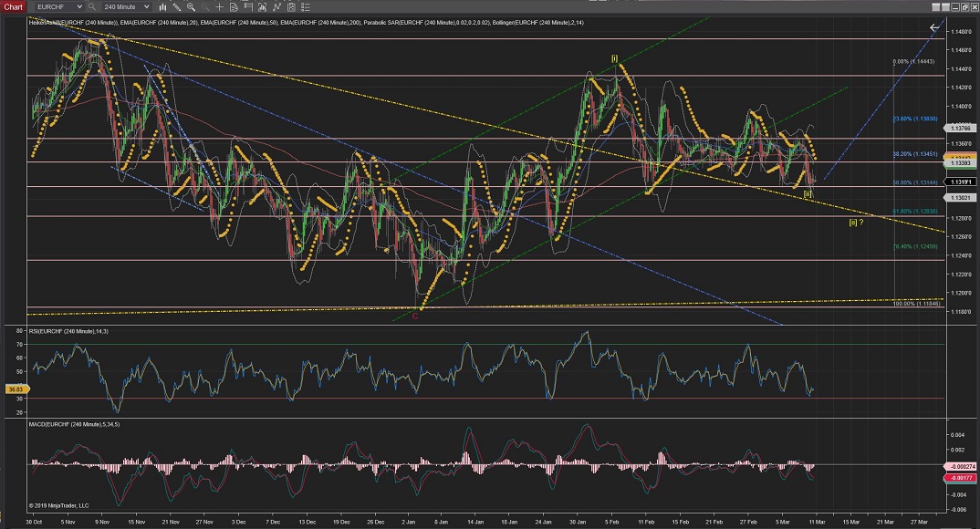Click the 1.13393 price marker
This screenshot has height=529, width=980.
click(x=960, y=163)
